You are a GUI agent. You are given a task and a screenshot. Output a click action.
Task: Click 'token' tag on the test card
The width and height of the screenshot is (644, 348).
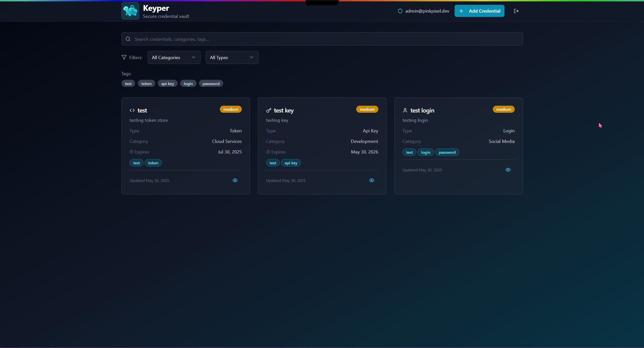(x=153, y=163)
